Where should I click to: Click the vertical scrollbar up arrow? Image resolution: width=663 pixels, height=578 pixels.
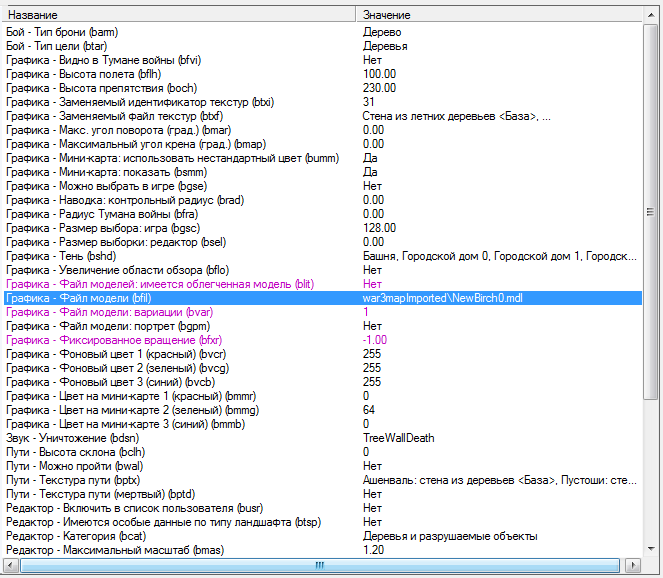(x=650, y=15)
